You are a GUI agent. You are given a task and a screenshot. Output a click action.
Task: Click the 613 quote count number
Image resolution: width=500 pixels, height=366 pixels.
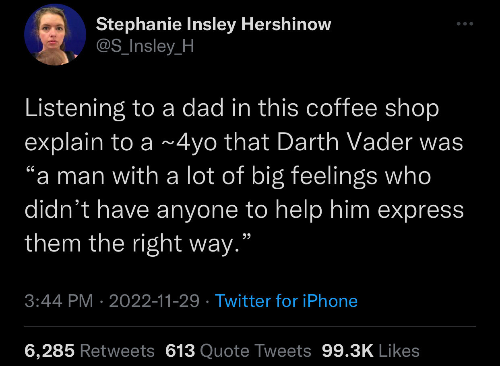coord(180,351)
